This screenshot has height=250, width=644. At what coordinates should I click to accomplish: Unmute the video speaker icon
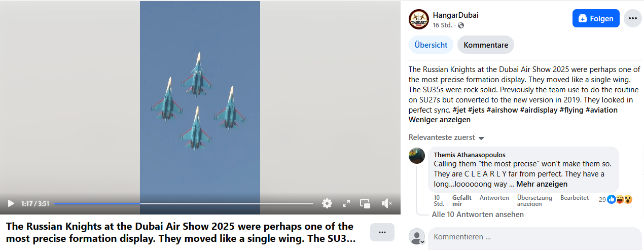386,203
